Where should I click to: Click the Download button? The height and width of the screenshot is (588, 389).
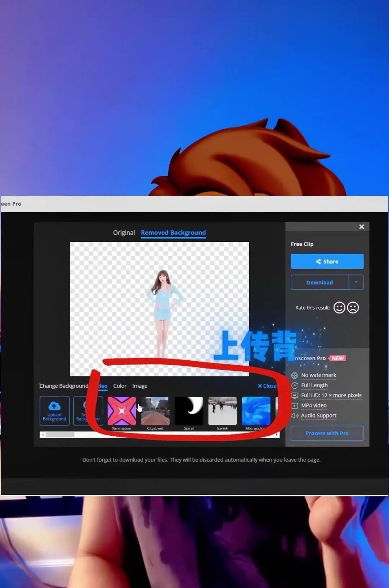click(x=319, y=282)
